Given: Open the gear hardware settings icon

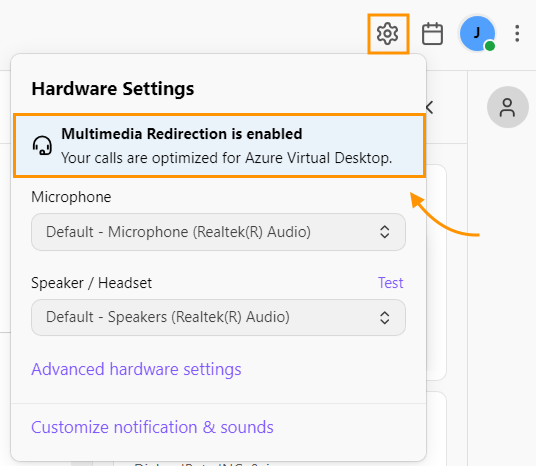Looking at the screenshot, I should (387, 34).
